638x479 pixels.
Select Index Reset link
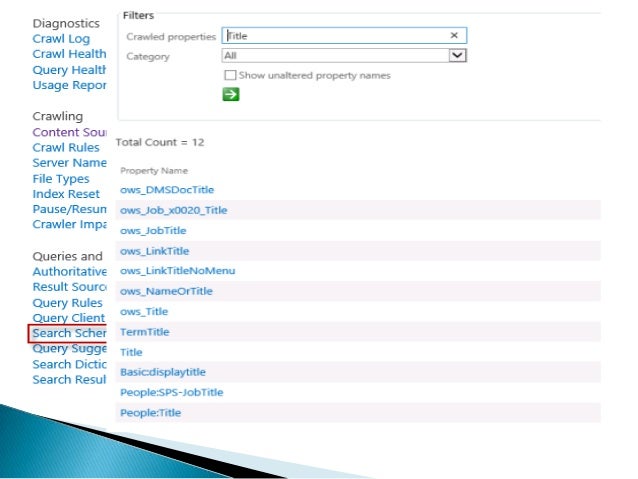tap(66, 194)
